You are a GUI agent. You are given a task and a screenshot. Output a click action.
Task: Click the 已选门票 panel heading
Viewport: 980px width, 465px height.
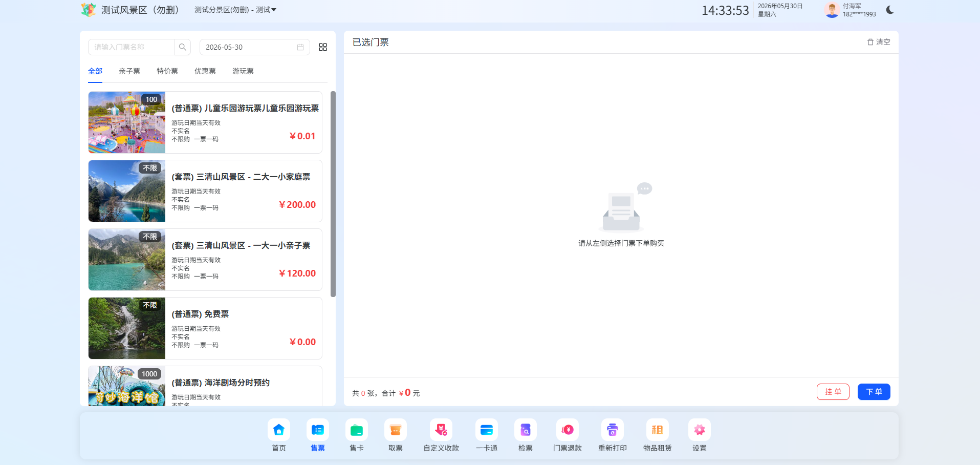[x=371, y=43]
